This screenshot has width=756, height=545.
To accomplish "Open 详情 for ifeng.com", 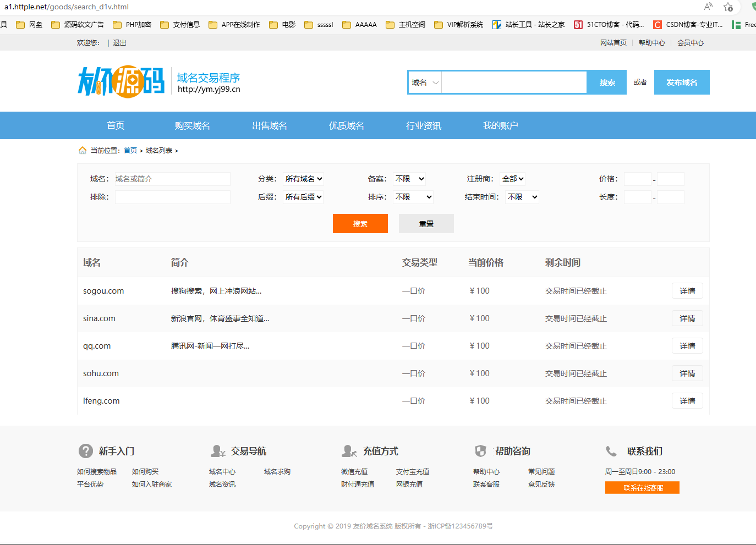I will [x=687, y=401].
